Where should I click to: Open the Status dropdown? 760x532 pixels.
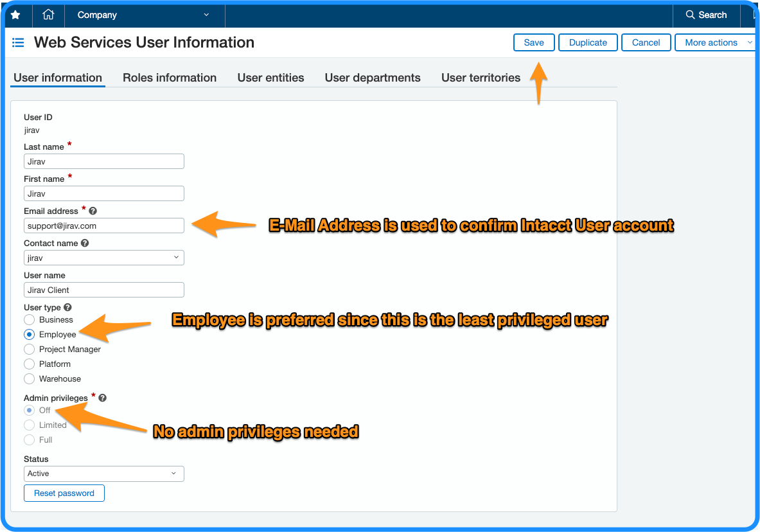click(103, 474)
